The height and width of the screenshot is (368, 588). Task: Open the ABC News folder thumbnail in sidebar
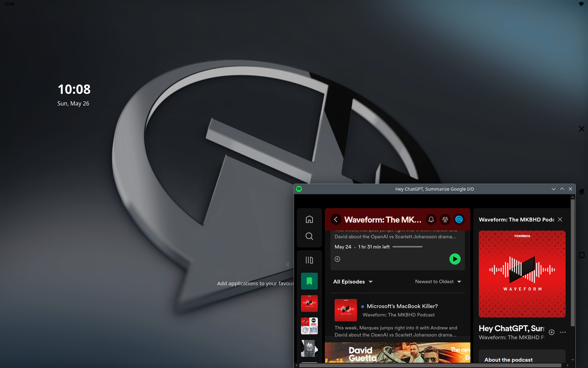[x=309, y=326]
